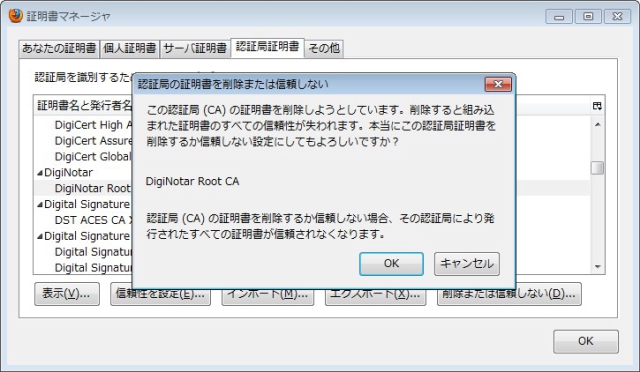Viewport: 640px width, 372px height.
Task: Collapse the DigiNotar tree group
Action: click(x=40, y=173)
